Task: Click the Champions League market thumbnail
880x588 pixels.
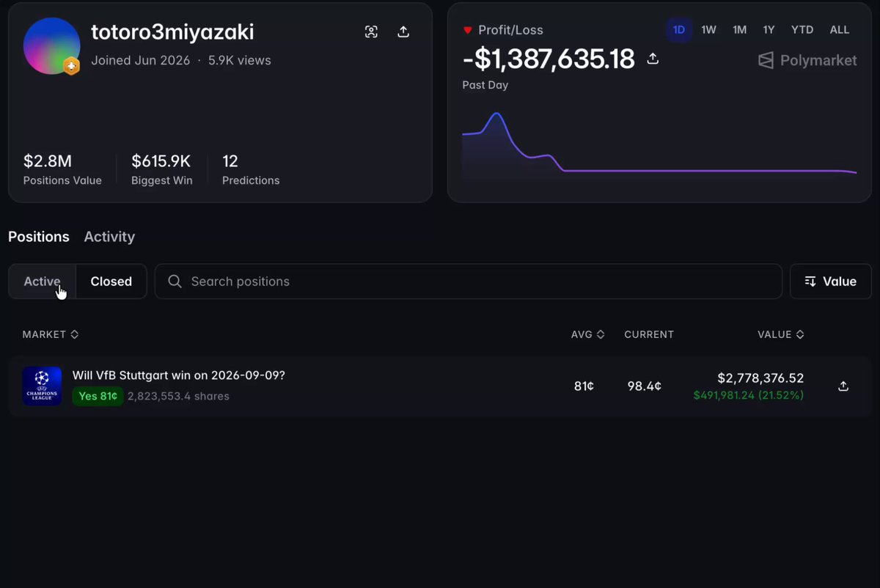Action: tap(42, 386)
